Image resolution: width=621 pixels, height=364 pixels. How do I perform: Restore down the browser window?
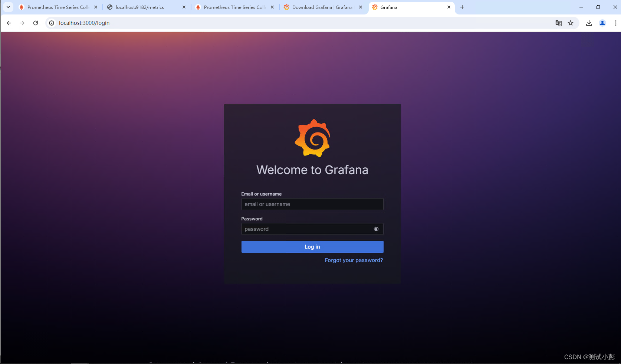pyautogui.click(x=598, y=7)
